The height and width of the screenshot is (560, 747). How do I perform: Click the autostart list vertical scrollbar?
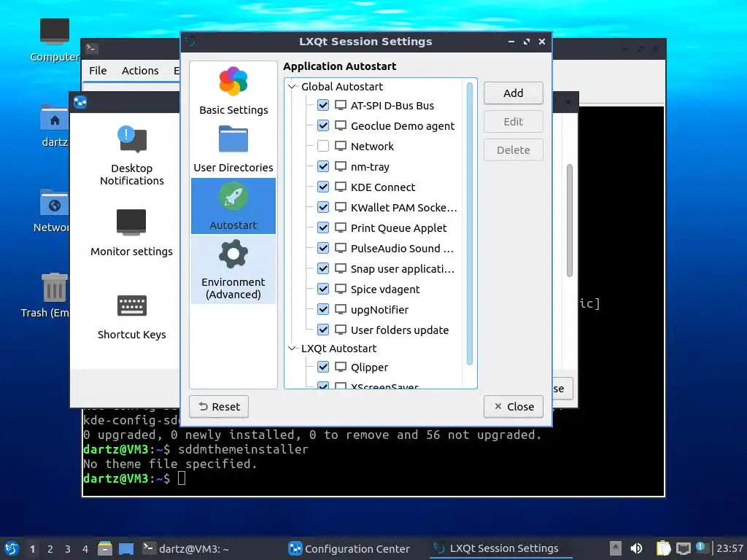[x=470, y=224]
